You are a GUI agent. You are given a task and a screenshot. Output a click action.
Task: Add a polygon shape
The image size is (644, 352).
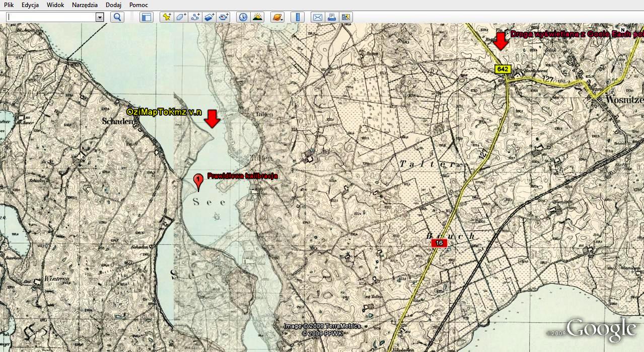181,17
